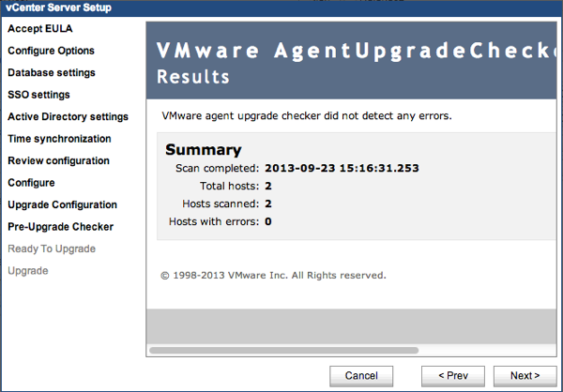Open Time synchronization step
Image resolution: width=563 pixels, height=392 pixels.
pyautogui.click(x=59, y=139)
